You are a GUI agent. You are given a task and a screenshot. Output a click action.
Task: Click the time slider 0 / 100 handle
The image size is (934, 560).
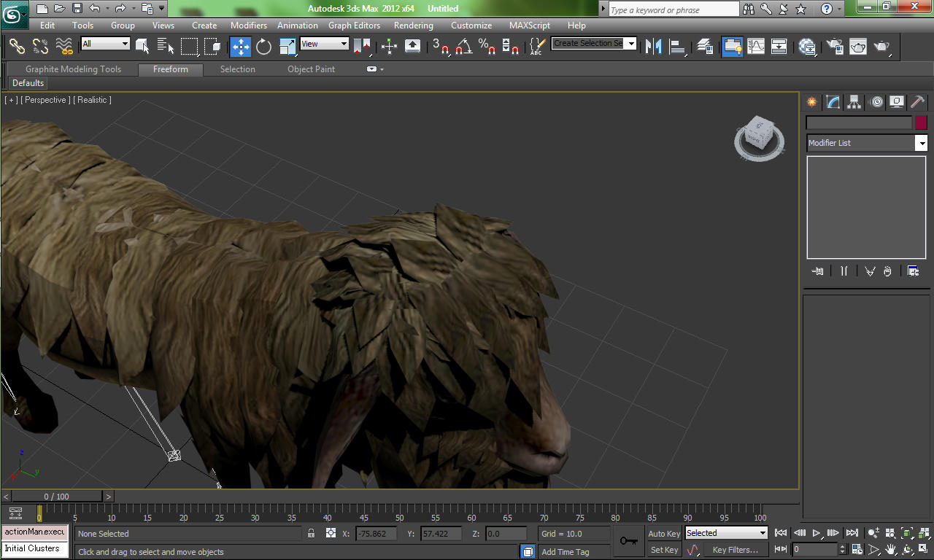(56, 497)
